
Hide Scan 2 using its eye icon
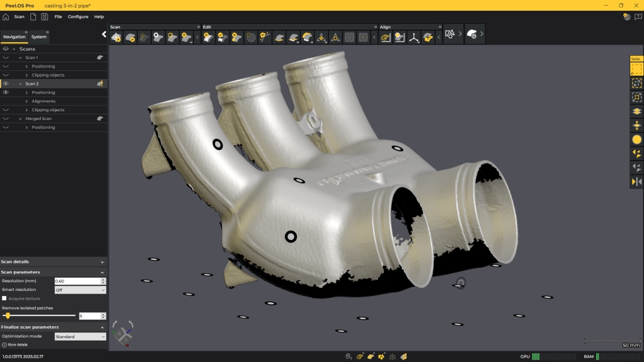pos(6,84)
